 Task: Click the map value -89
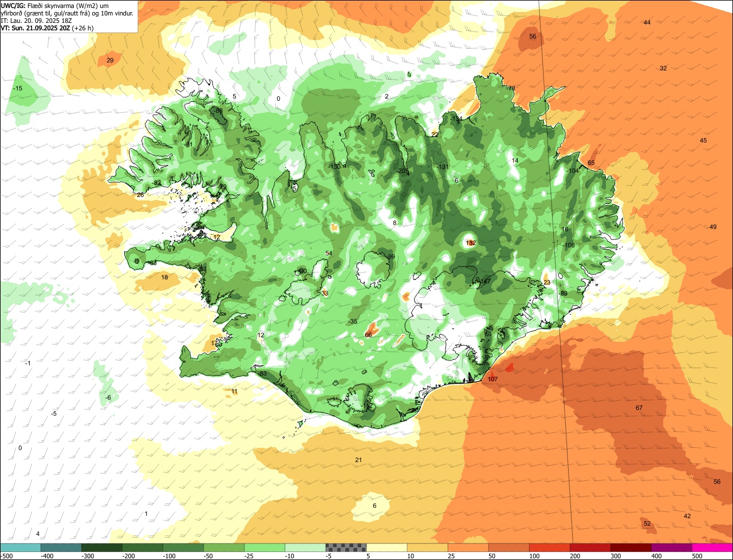563,293
